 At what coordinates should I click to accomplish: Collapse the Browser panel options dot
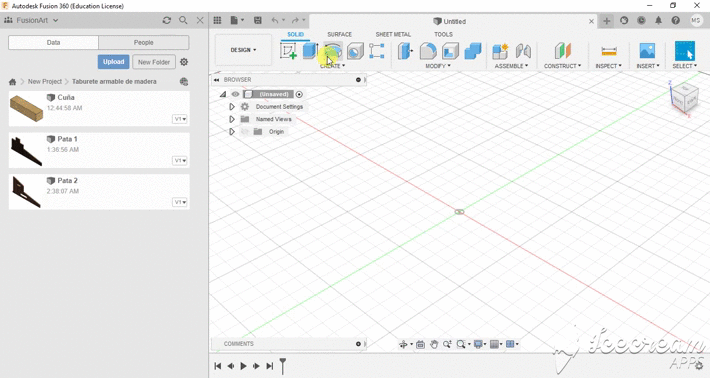pos(358,80)
